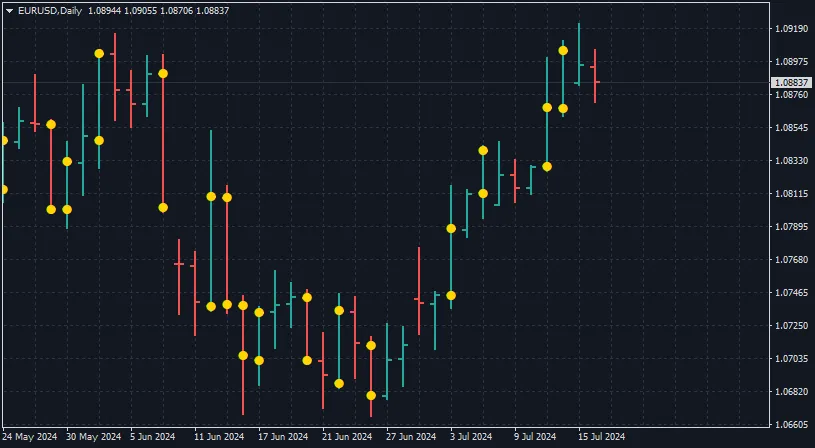Open the dropdown arrow beside EURUSD
The image size is (815, 448).
9,10
